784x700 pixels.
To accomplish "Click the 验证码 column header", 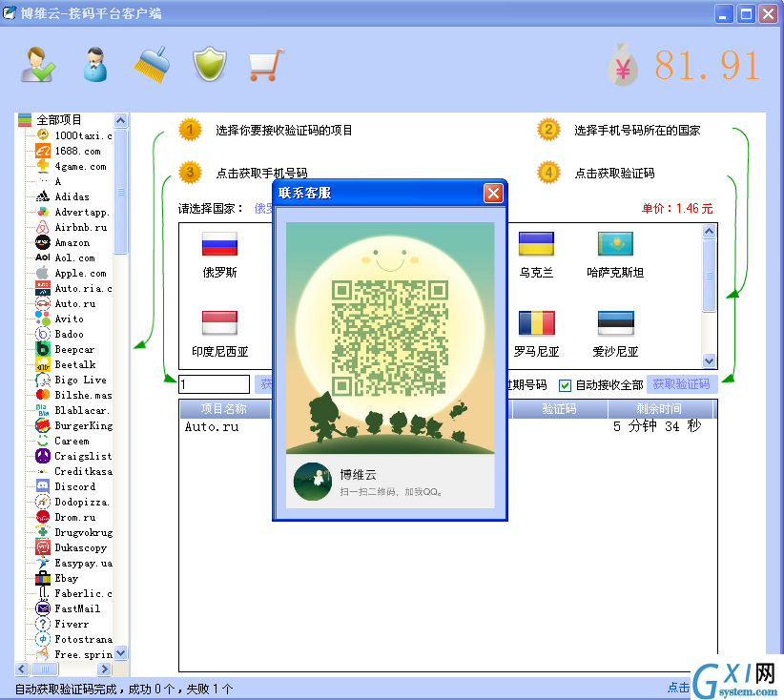I will [x=560, y=409].
